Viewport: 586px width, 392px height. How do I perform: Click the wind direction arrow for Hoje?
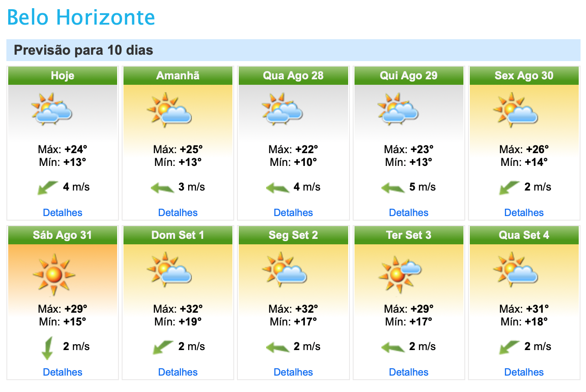(x=47, y=187)
